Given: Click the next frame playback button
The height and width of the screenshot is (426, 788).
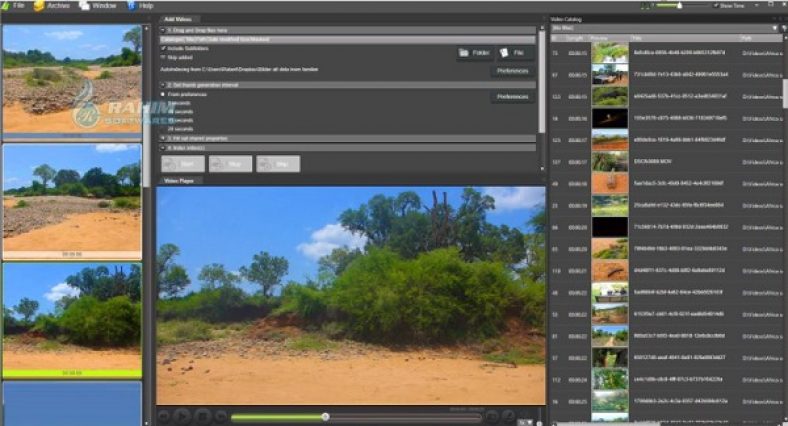Looking at the screenshot, I should [221, 416].
